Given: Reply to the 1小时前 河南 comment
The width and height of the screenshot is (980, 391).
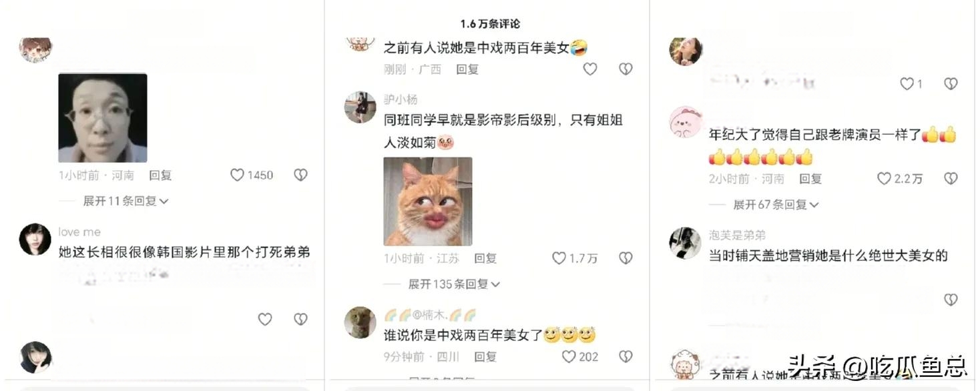Looking at the screenshot, I should click(160, 175).
